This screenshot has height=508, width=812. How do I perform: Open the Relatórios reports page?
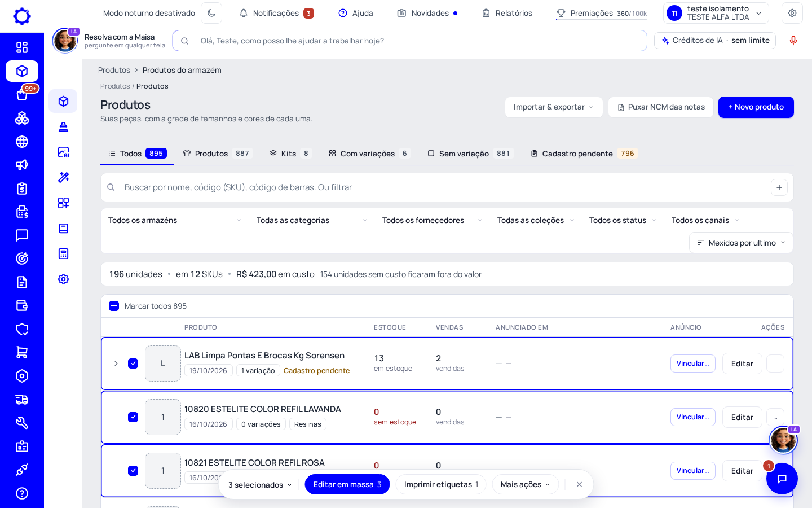pyautogui.click(x=507, y=13)
